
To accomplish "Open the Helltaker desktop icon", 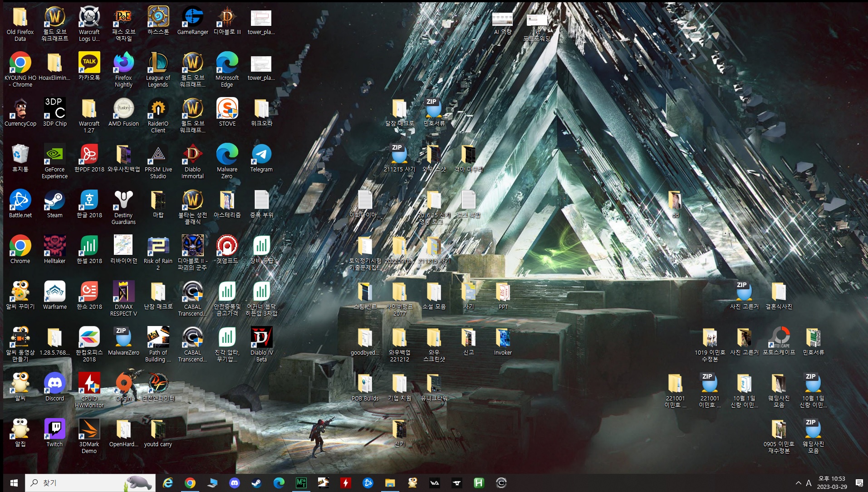I will [54, 250].
